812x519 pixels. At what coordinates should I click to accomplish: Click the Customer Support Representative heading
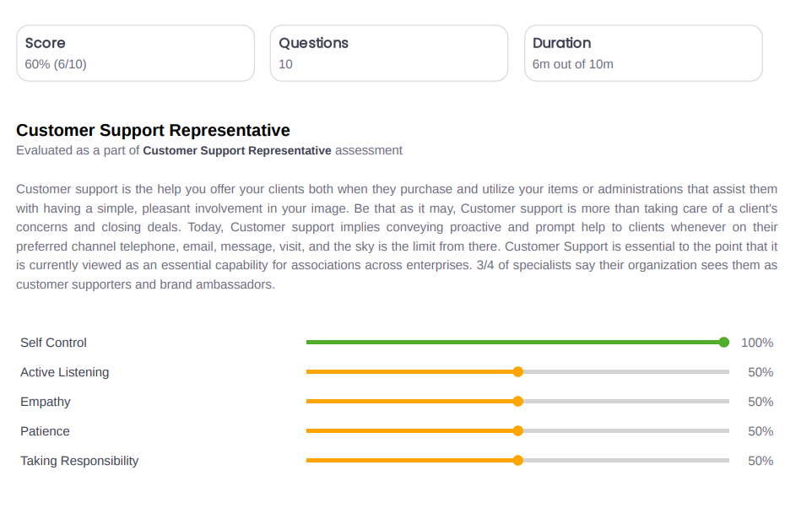[153, 130]
